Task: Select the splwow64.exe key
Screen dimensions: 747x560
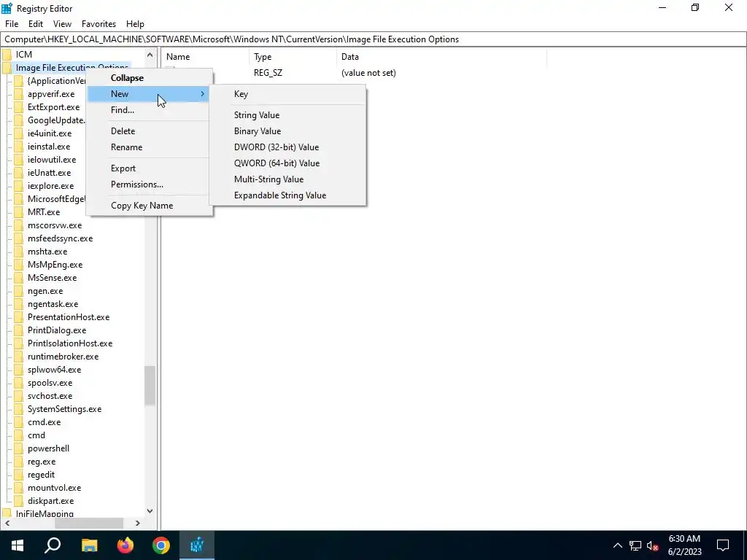Action: pos(54,370)
